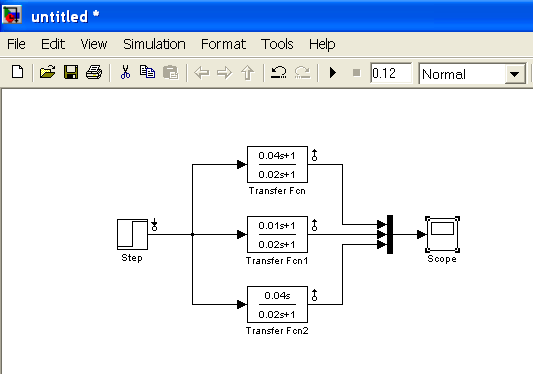Image resolution: width=533 pixels, height=374 pixels.
Task: Click the Paste clipboard icon
Action: point(171,72)
